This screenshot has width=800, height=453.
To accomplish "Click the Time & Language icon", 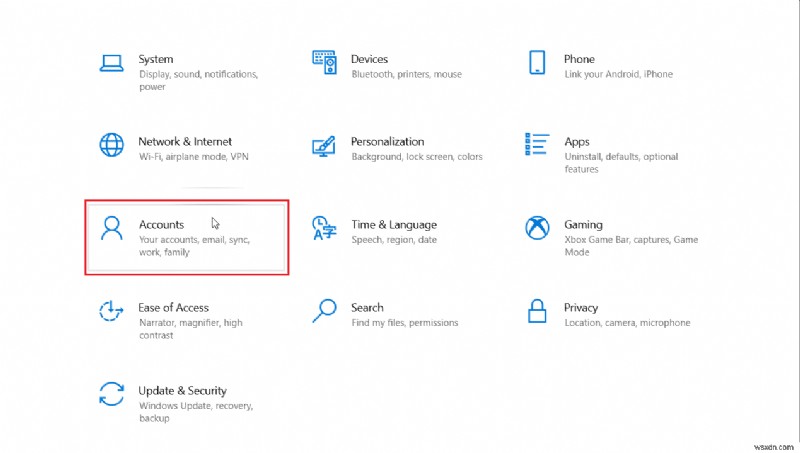I will 324,228.
